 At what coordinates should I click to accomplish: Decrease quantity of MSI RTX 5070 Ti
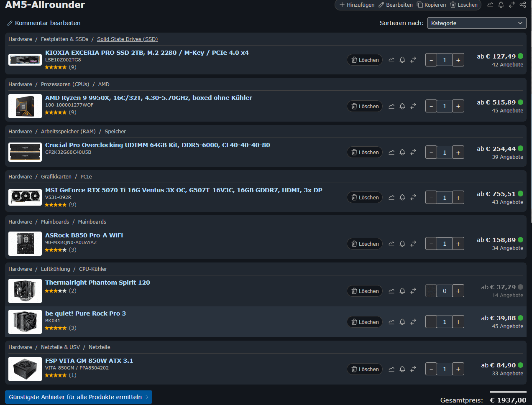tap(431, 197)
